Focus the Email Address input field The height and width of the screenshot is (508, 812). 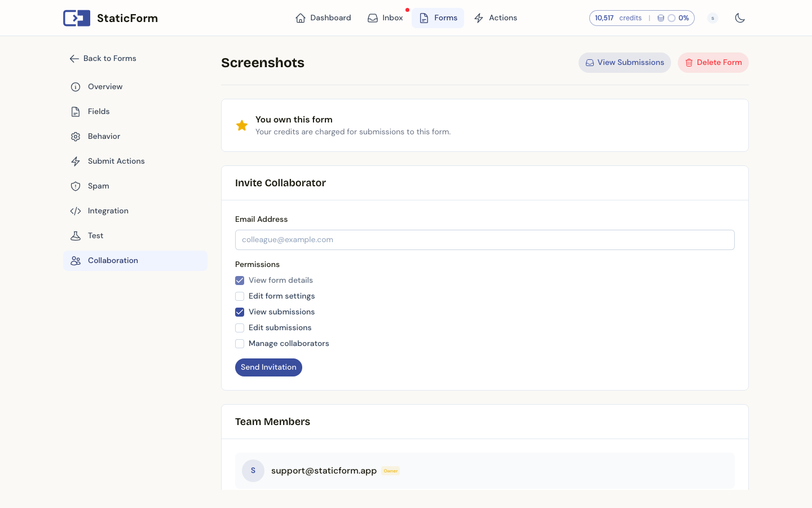(x=485, y=240)
